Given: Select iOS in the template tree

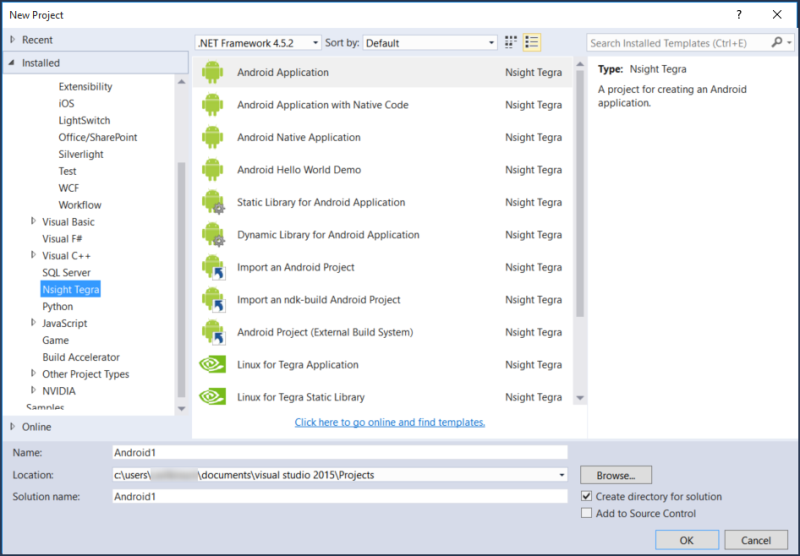Looking at the screenshot, I should (66, 104).
